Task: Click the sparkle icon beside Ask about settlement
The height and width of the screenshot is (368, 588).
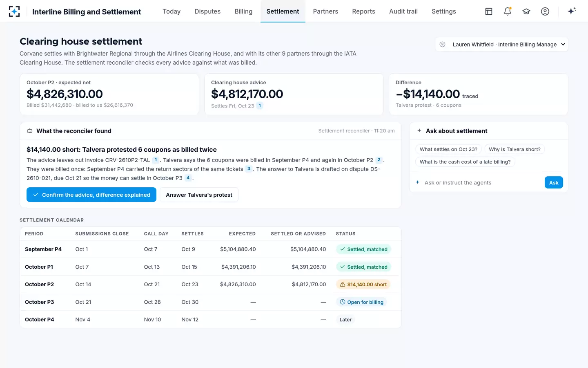Action: coord(419,130)
